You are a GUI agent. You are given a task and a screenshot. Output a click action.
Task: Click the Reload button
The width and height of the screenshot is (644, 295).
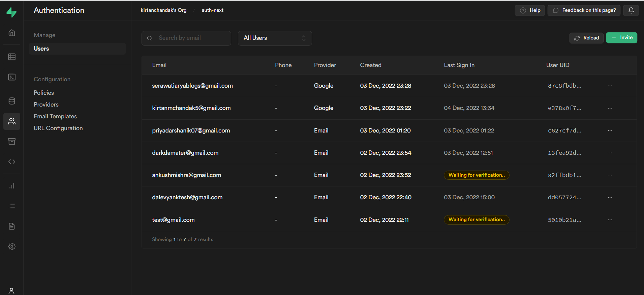586,38
